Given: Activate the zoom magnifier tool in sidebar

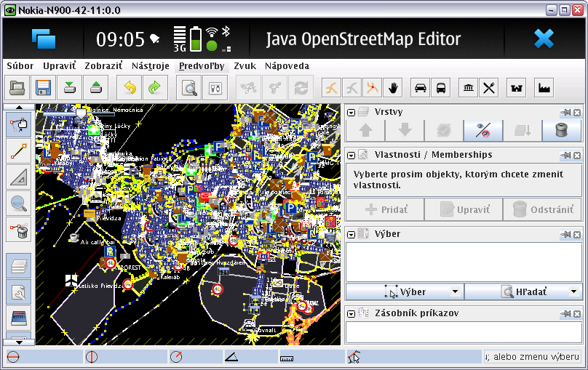Looking at the screenshot, I should [x=18, y=204].
